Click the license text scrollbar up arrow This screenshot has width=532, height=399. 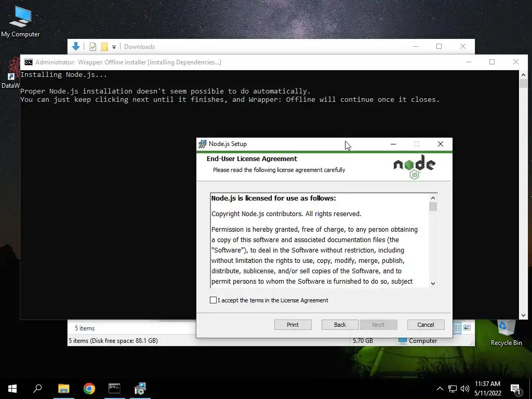(x=433, y=198)
